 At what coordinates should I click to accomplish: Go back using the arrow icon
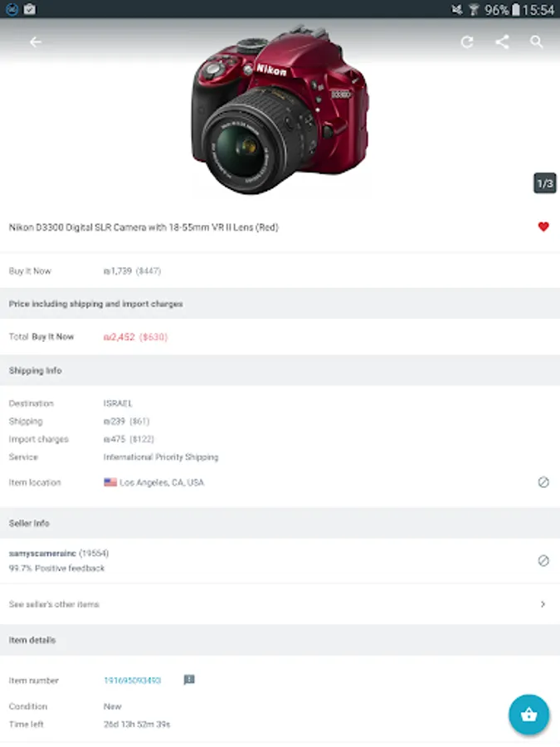35,42
